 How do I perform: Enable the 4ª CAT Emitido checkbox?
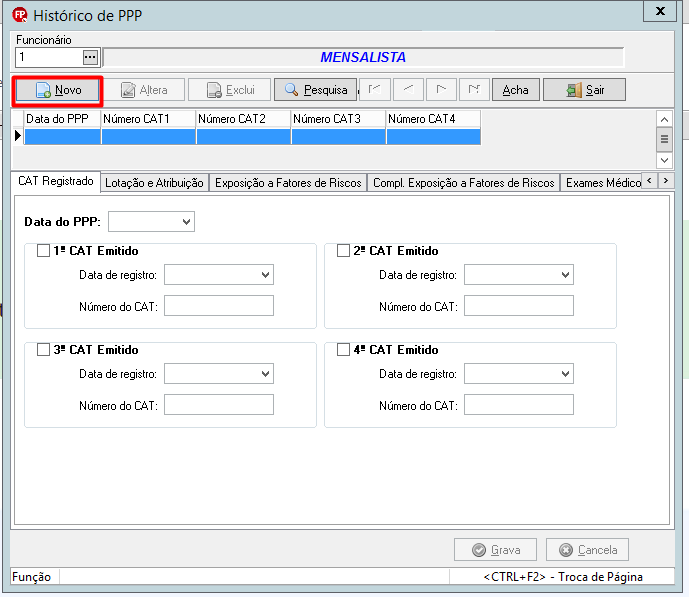343,350
